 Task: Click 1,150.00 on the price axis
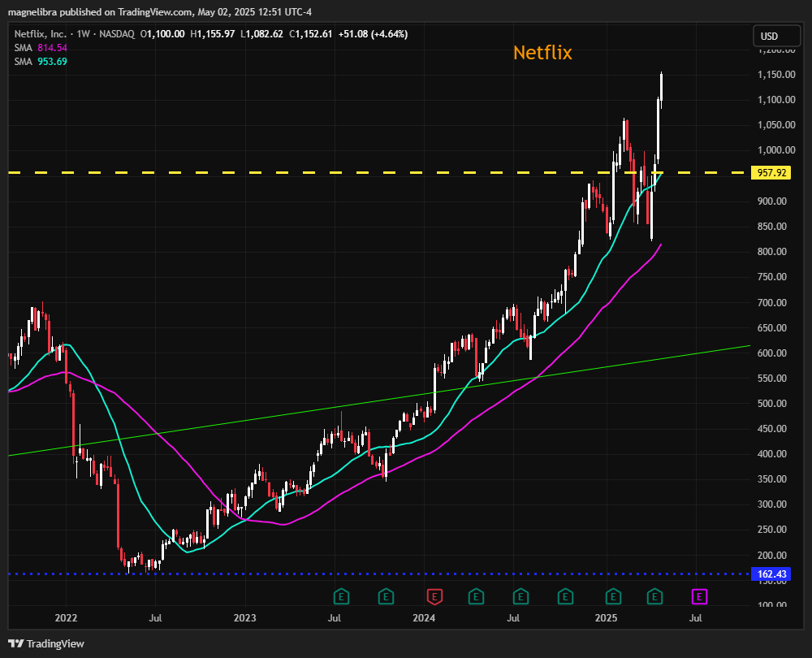pyautogui.click(x=776, y=75)
